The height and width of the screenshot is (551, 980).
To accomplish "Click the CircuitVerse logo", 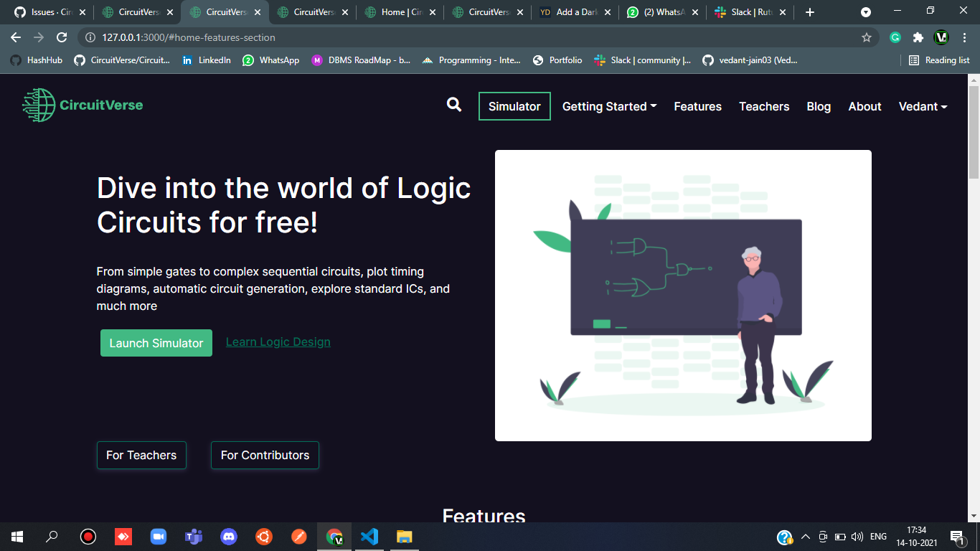I will [82, 104].
